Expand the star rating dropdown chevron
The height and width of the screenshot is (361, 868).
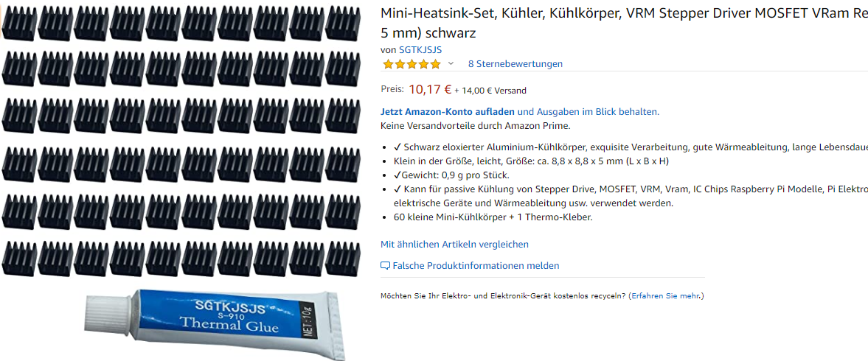451,63
